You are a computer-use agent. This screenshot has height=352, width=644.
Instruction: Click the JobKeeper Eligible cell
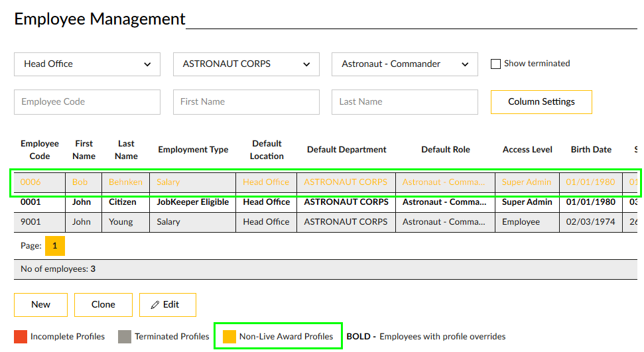pos(192,202)
